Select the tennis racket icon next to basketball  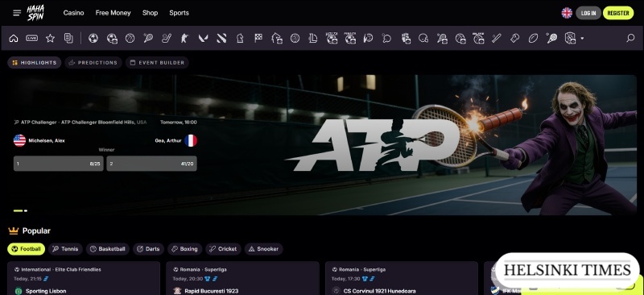pos(148,38)
